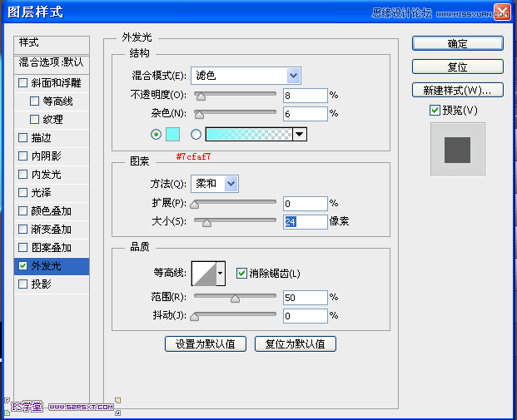The image size is (517, 420).
Task: Click the 等高线 contour curve thumbnail
Action: click(204, 274)
